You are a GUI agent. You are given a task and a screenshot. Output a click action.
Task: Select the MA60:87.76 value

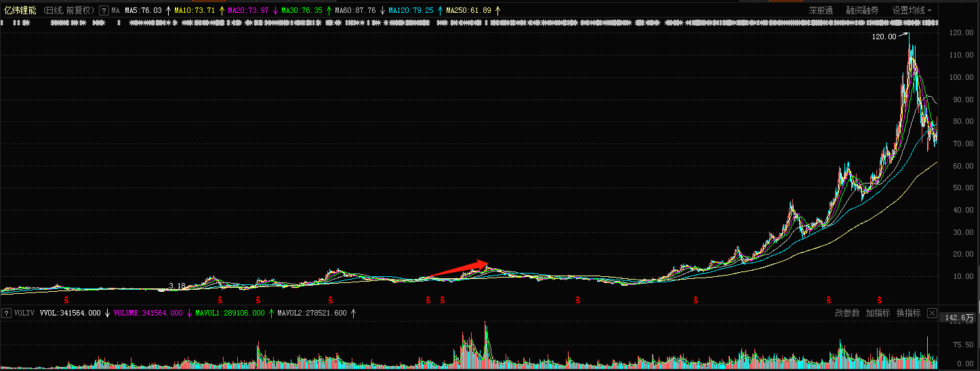[355, 11]
